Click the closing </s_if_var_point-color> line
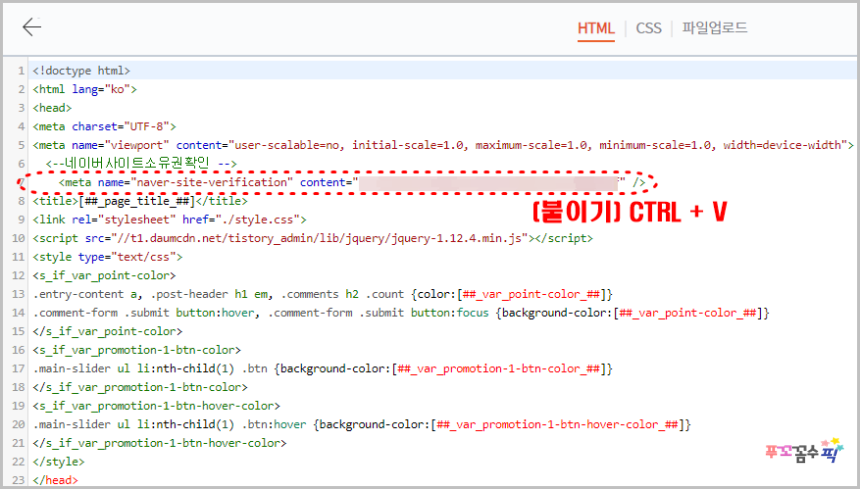The width and height of the screenshot is (860, 489). (108, 332)
